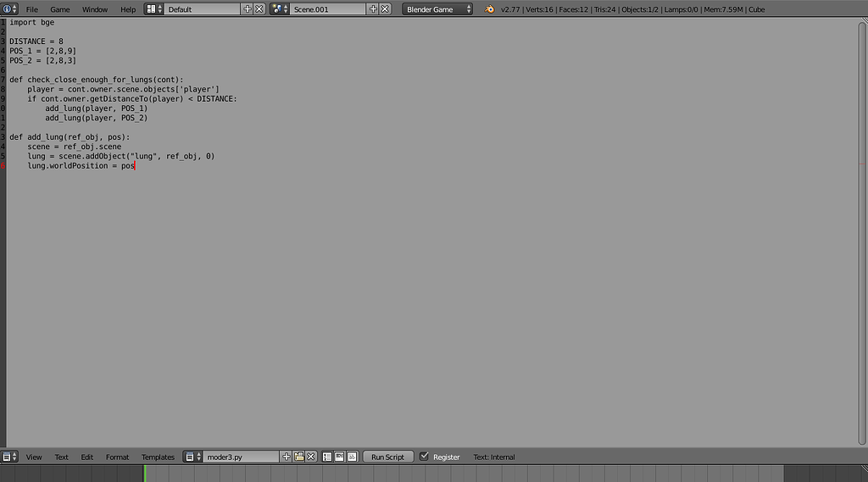Click the Default screen layout name field
The image size is (868, 482).
tap(203, 9)
